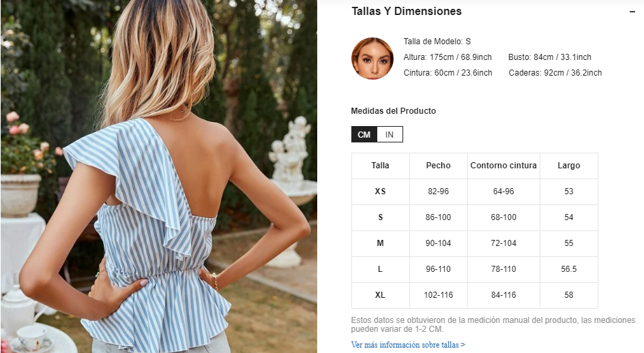
Task: Click the Tallas Y Dimensiones heading
Action: click(406, 11)
